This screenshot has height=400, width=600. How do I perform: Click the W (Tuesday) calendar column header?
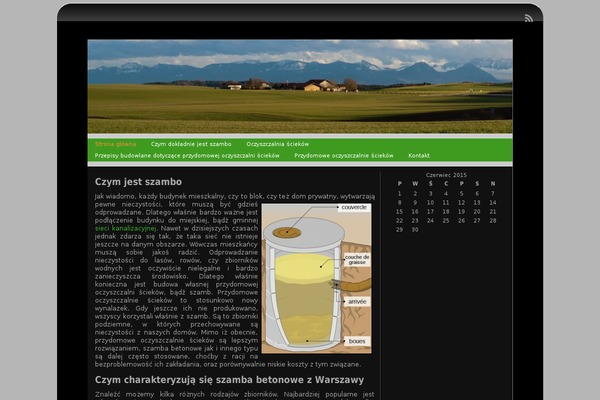415,184
